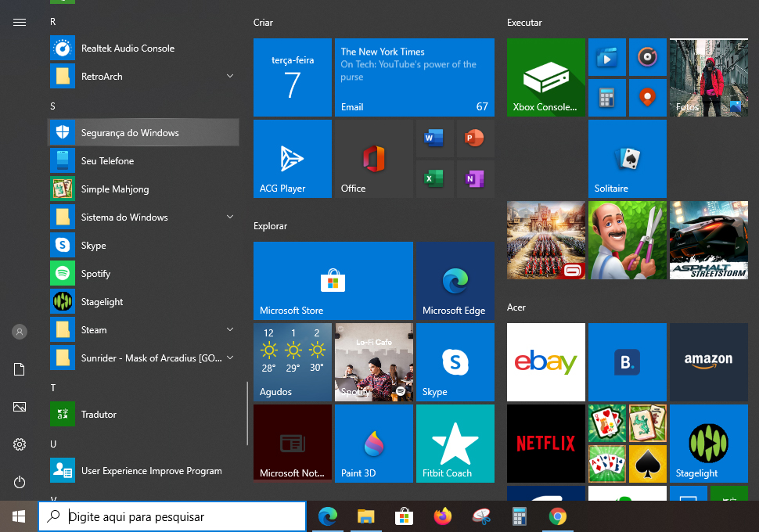Viewport: 759px width, 532px height.
Task: Open the Fotos photo tile
Action: coord(709,77)
